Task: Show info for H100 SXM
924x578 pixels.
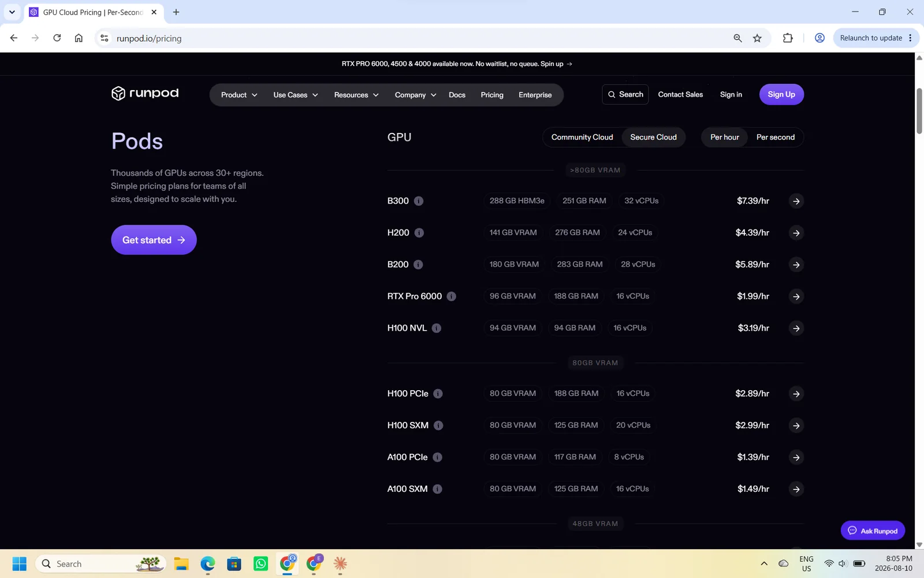Action: click(x=438, y=425)
